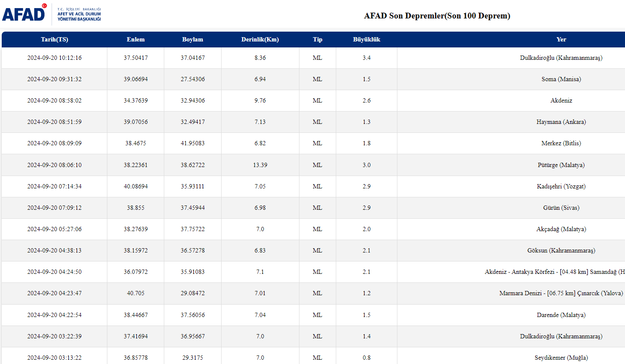
Task: Click location Göksun (Kahramanmaraş)
Action: [x=561, y=250]
